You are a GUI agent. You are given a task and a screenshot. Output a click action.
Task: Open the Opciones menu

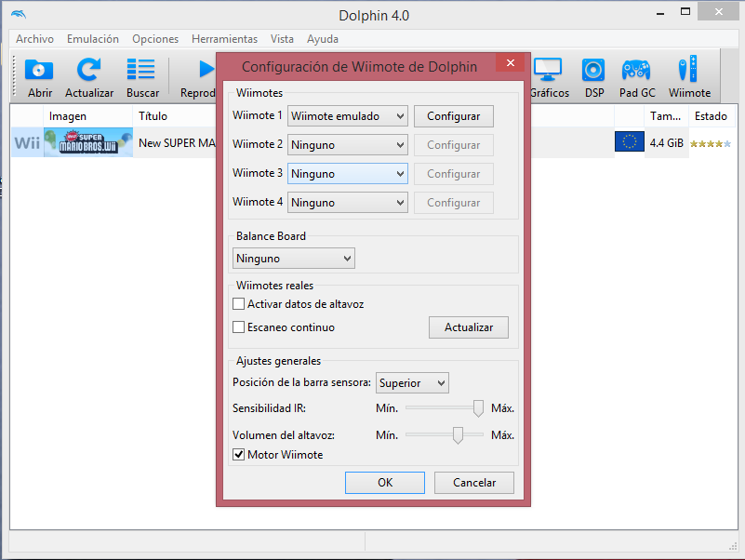[x=155, y=39]
